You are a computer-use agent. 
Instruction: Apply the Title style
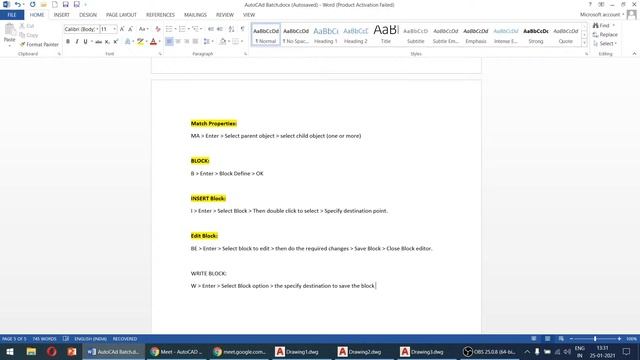(386, 35)
